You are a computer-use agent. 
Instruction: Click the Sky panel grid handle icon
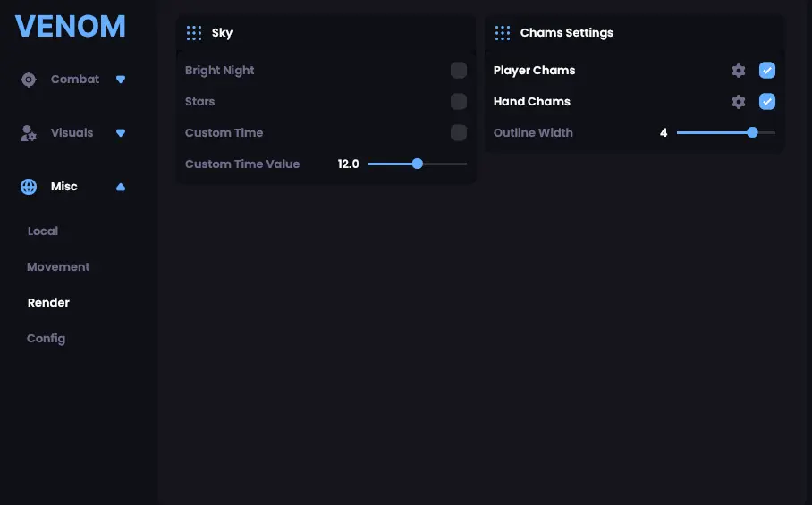pyautogui.click(x=194, y=33)
